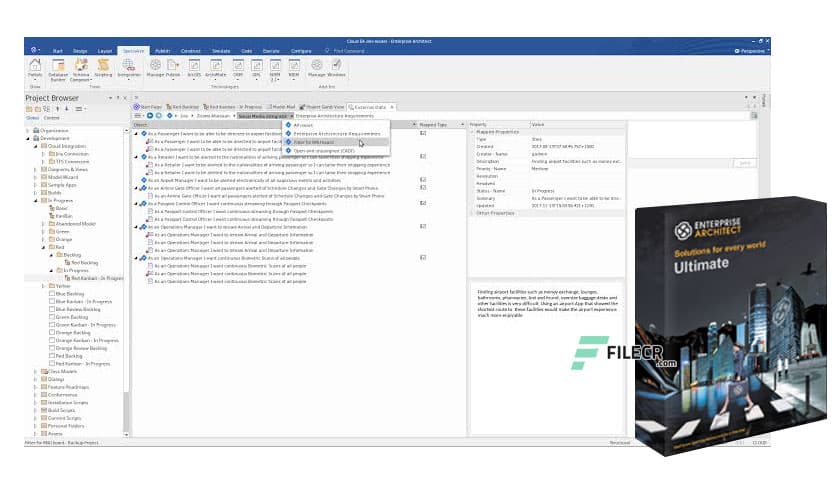
Task: Expand the Diagrams & Views folder
Action: click(36, 170)
